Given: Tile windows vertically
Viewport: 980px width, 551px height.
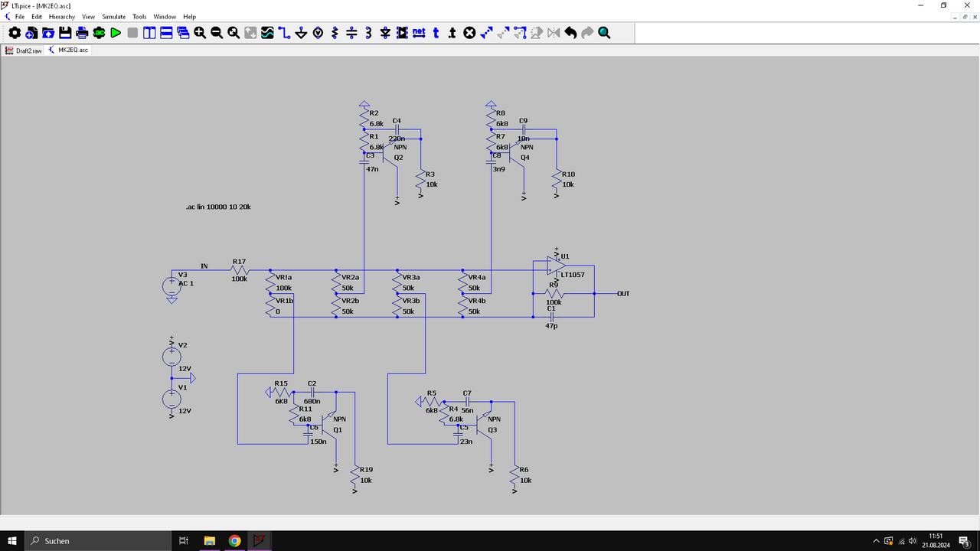Looking at the screenshot, I should tap(149, 33).
